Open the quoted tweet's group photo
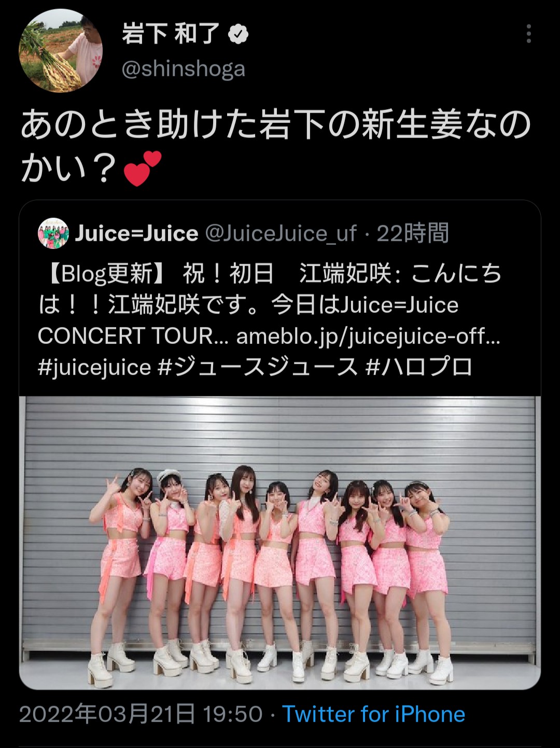The width and height of the screenshot is (560, 748). 280,543
